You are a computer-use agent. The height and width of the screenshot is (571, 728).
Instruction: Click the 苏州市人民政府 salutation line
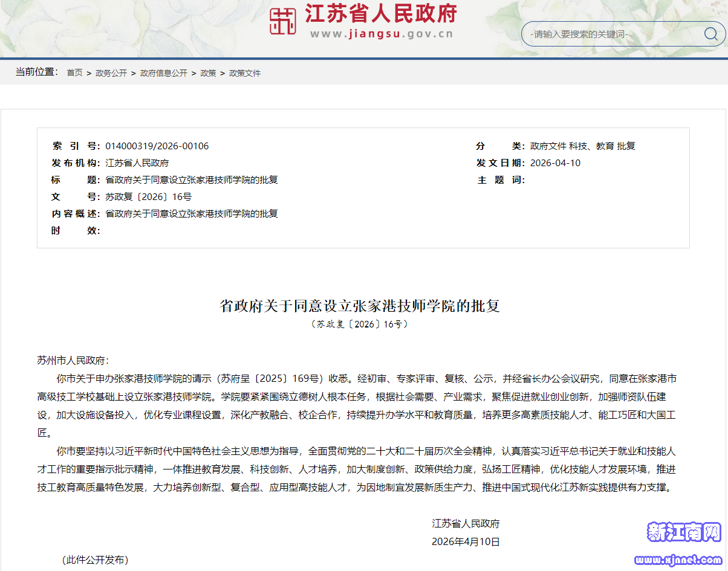[73, 361]
